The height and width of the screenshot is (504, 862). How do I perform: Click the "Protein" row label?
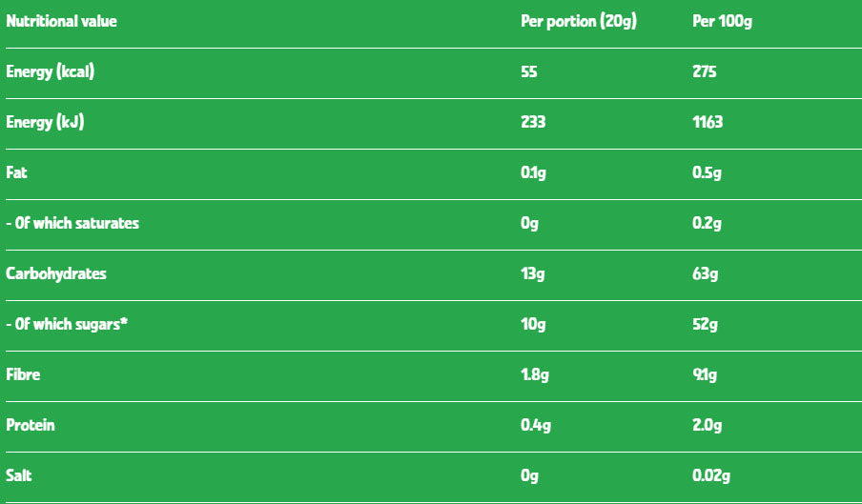(x=31, y=425)
